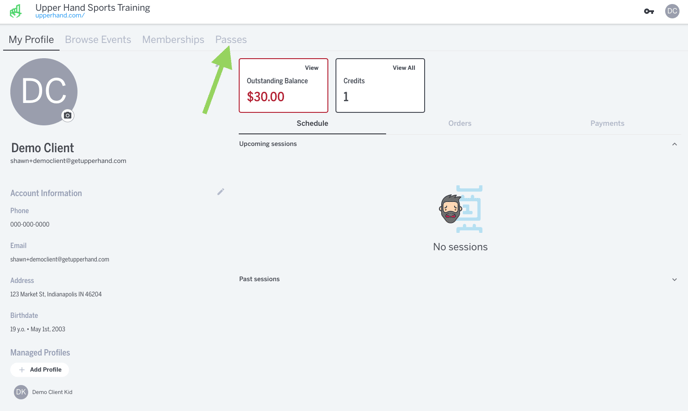Image resolution: width=688 pixels, height=411 pixels.
Task: Click the key icon in header
Action: click(649, 11)
